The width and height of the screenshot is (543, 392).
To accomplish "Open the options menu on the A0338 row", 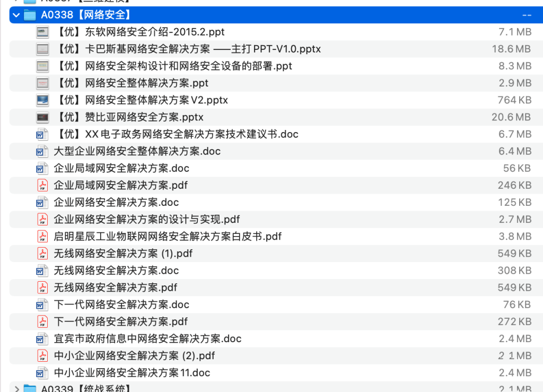I will (527, 15).
